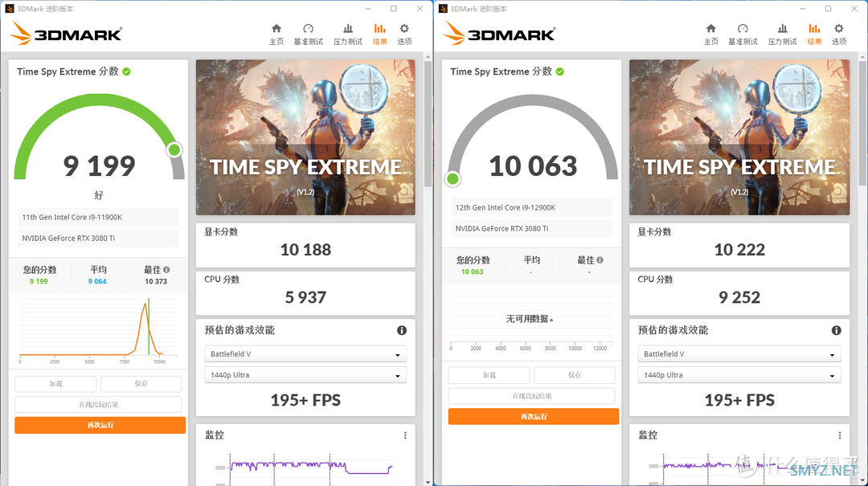Open Stress Test icon in left window
This screenshot has width=868, height=486.
tap(348, 28)
